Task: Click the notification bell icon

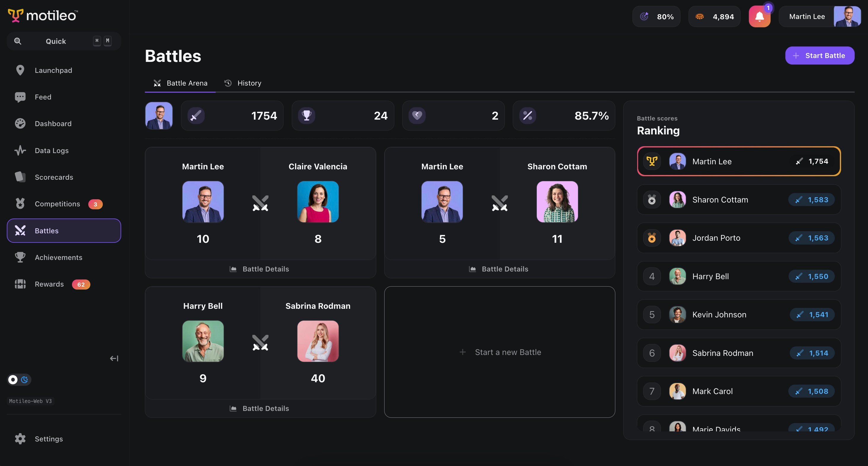Action: point(759,17)
